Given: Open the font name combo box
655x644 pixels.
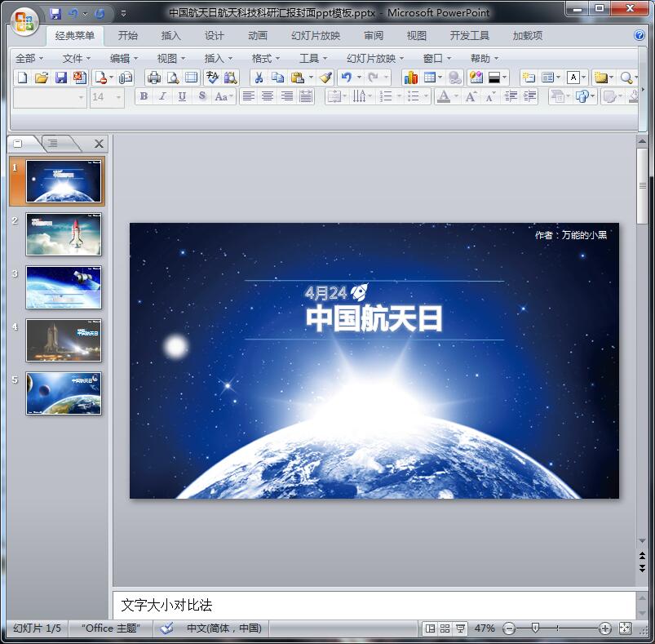Looking at the screenshot, I should 50,97.
